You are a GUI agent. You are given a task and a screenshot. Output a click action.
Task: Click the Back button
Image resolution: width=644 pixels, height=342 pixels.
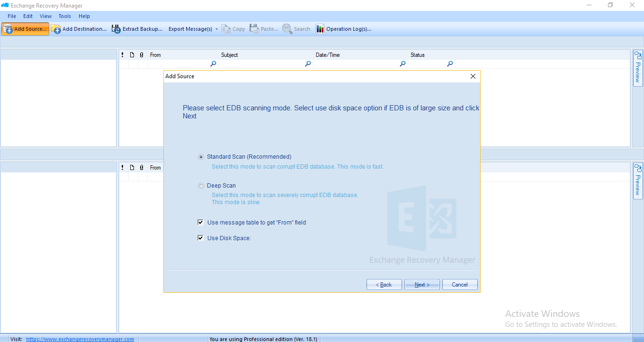pyautogui.click(x=384, y=285)
